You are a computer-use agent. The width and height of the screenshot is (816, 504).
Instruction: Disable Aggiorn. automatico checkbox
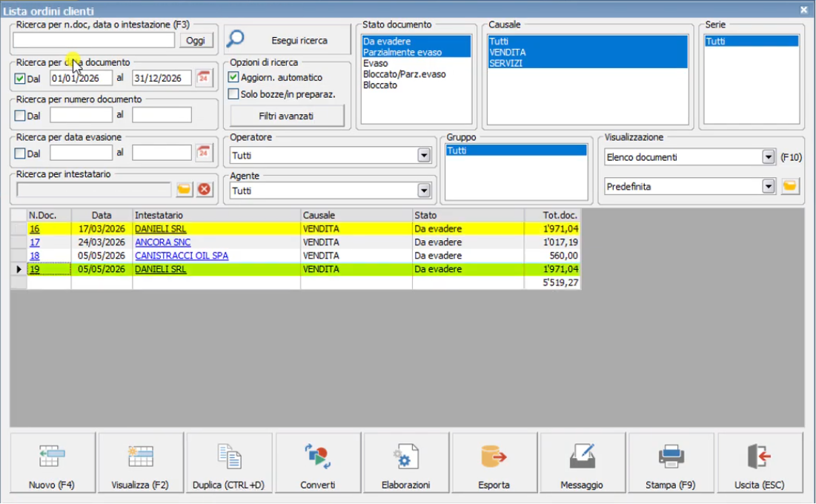[x=233, y=77]
